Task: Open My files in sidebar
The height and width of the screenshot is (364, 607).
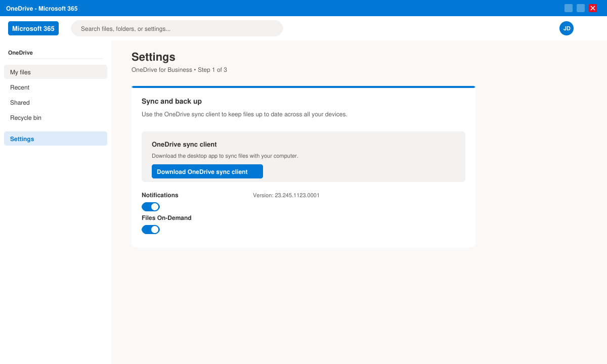Action: click(x=56, y=72)
